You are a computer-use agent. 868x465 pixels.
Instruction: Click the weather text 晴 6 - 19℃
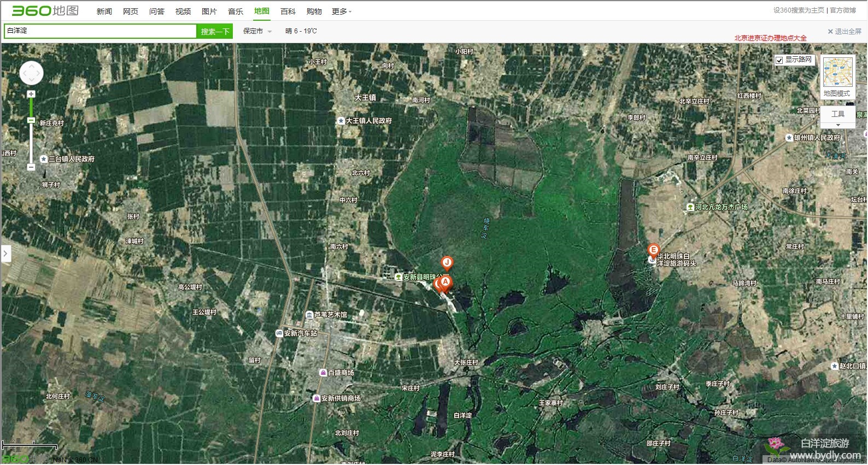point(301,31)
